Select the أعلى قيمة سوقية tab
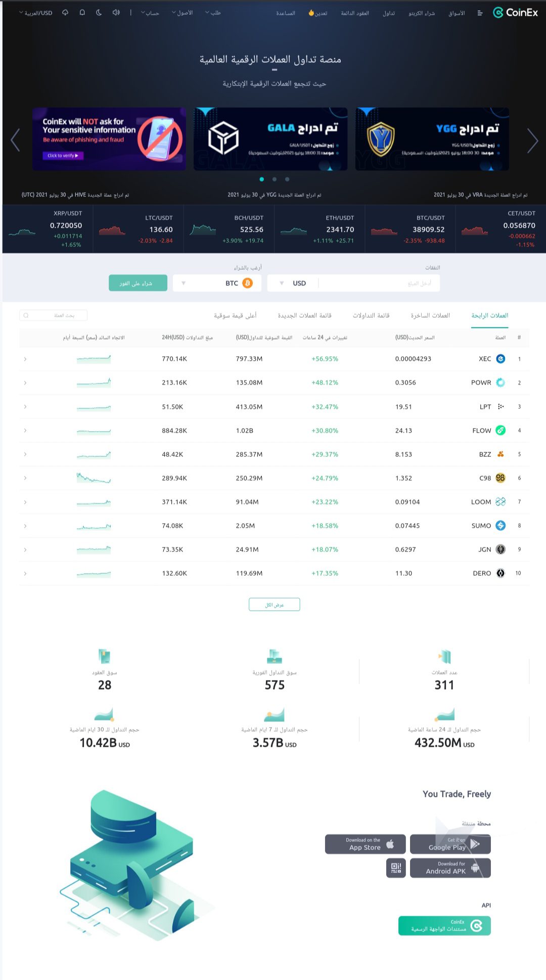This screenshot has width=546, height=980. coord(235,315)
